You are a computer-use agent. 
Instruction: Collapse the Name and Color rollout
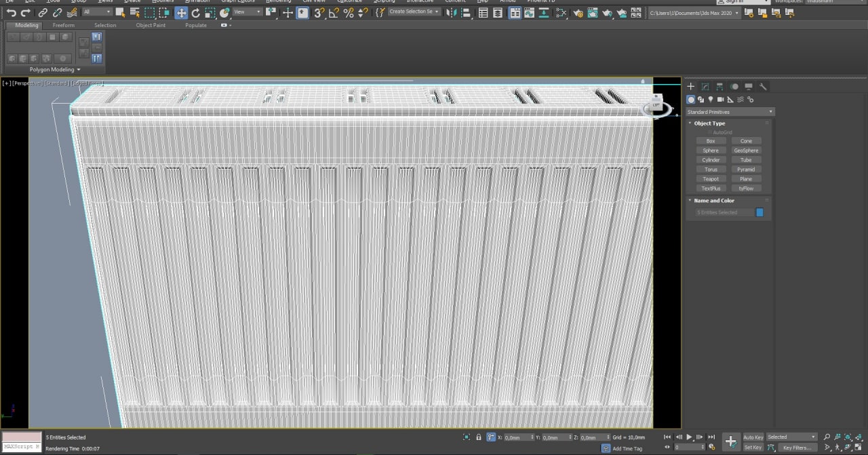tap(713, 201)
